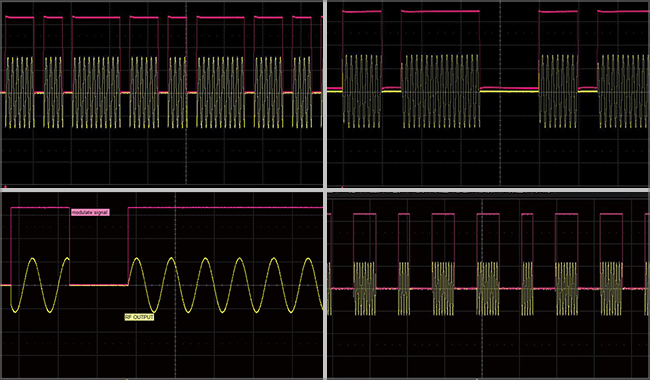Click the falling edge of the first modulate pulse
Viewport: 650px width, 380px height.
[69, 246]
